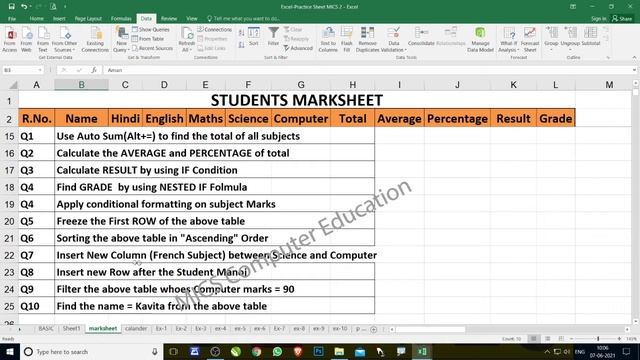Viewport: 640px width, 360px height.
Task: Open Consolidate data tool
Action: (421, 36)
